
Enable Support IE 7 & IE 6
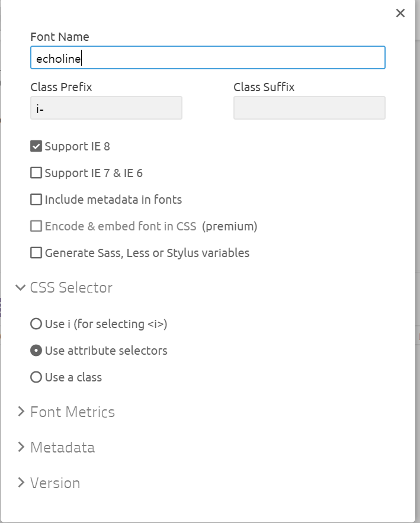tap(36, 173)
